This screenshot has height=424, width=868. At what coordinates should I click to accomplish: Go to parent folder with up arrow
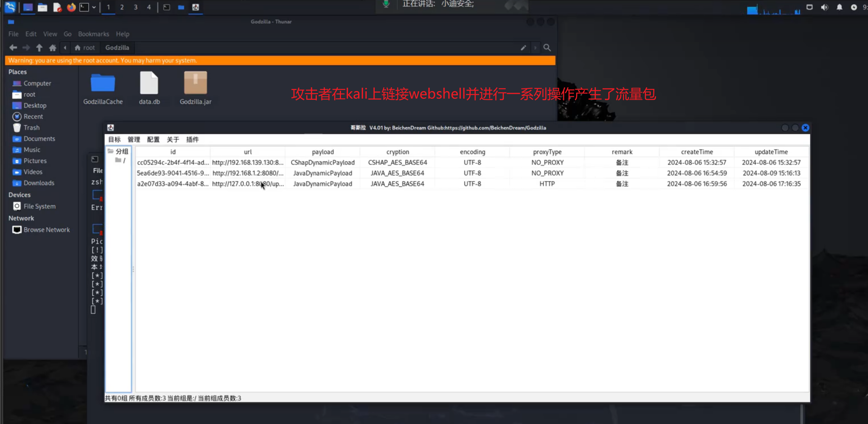tap(39, 48)
